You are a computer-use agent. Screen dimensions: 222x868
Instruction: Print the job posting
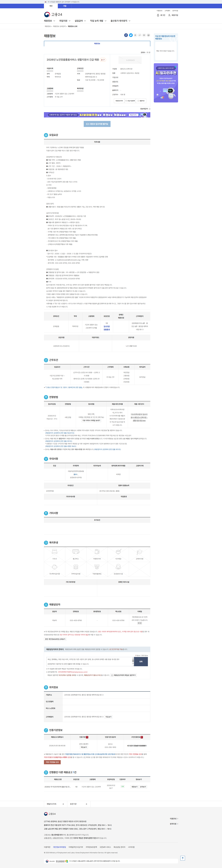pyautogui.click(x=149, y=35)
